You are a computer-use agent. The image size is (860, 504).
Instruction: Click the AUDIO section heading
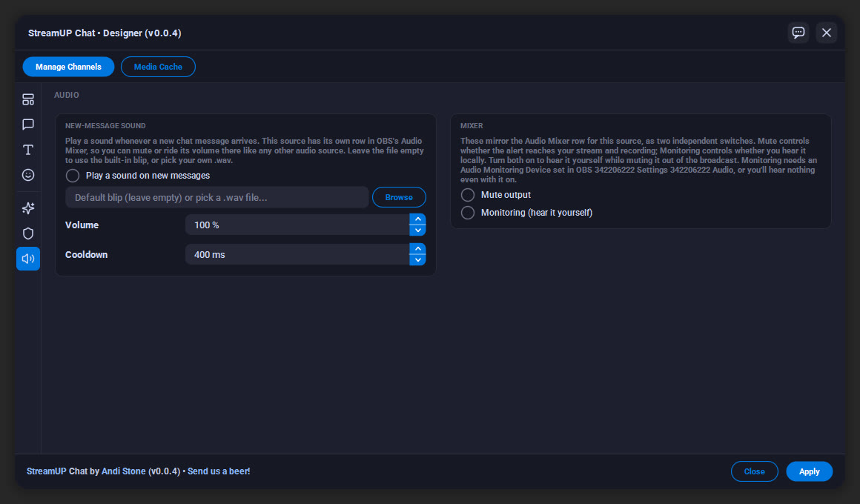67,95
